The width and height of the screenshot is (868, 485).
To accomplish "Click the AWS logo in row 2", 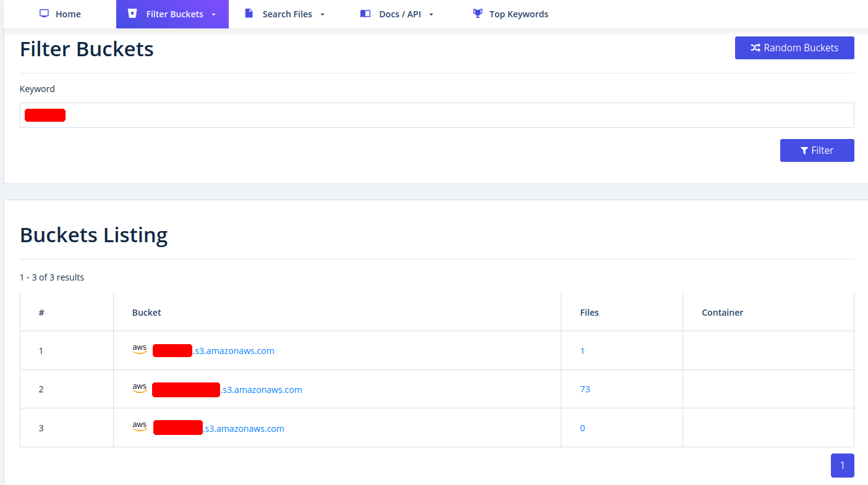I will click(x=140, y=389).
